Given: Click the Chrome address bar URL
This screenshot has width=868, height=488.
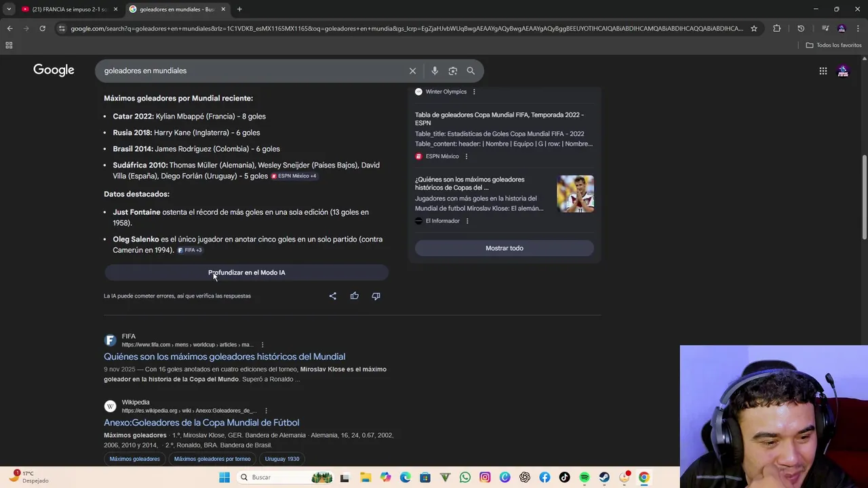Looking at the screenshot, I should coord(407,28).
